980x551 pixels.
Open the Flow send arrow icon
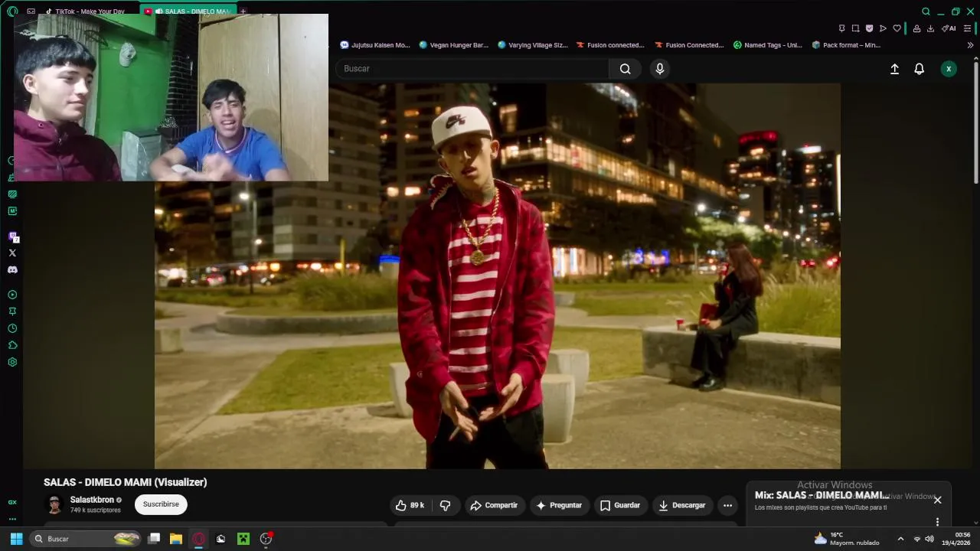click(x=883, y=28)
